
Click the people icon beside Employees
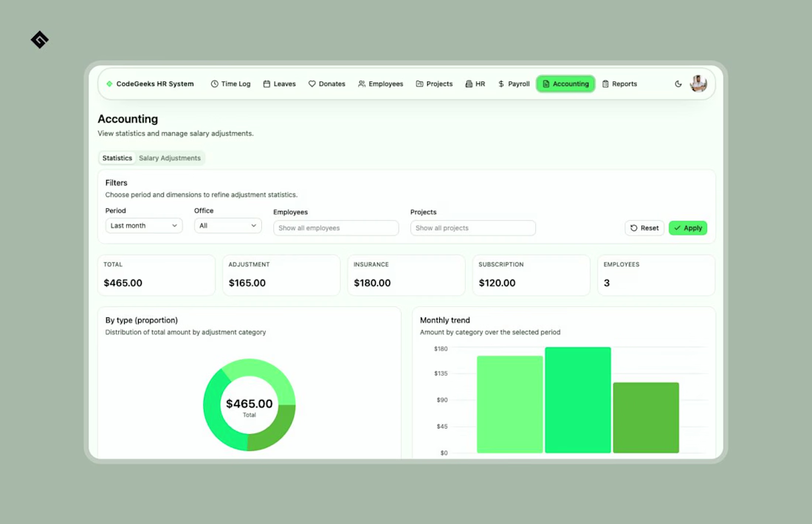coord(362,84)
